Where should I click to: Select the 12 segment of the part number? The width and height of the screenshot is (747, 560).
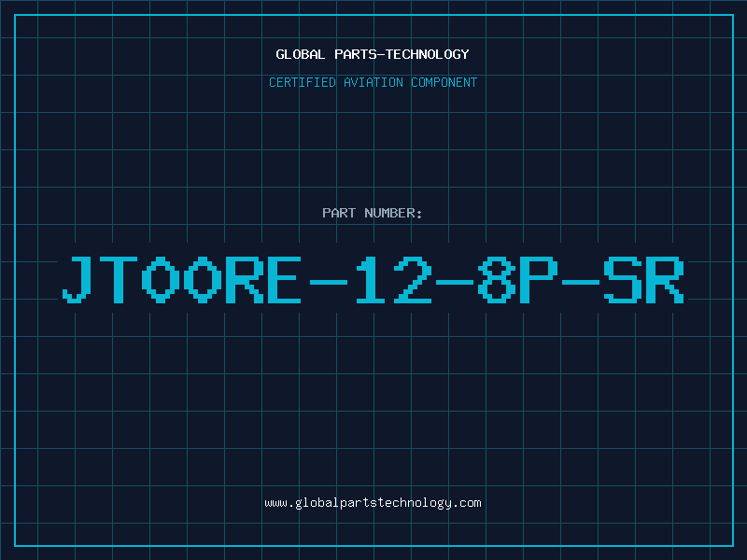pyautogui.click(x=394, y=280)
